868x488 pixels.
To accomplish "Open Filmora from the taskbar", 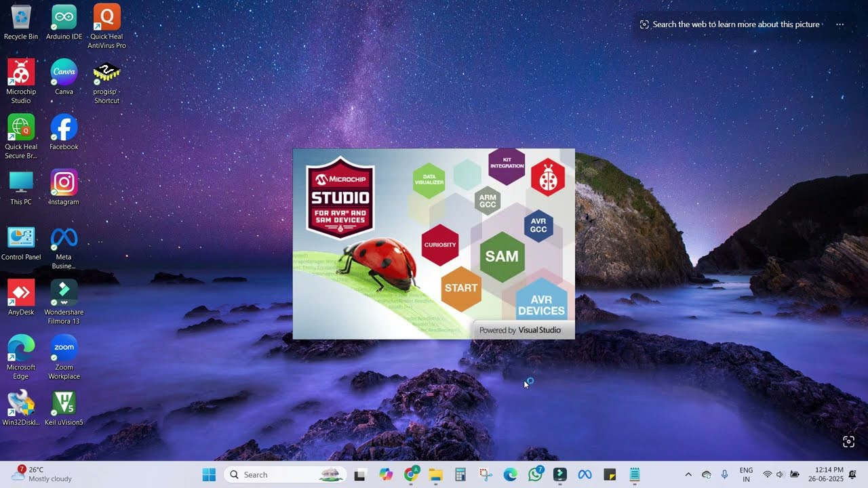I will (559, 474).
